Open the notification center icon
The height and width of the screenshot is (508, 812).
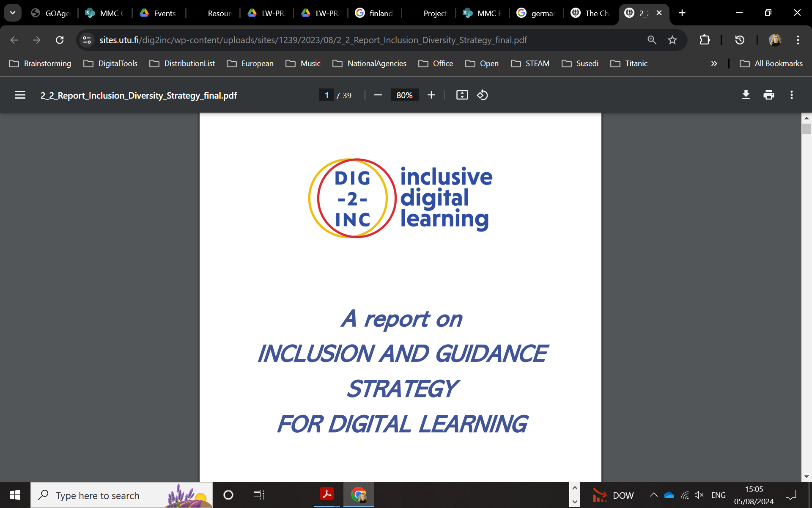click(x=790, y=495)
